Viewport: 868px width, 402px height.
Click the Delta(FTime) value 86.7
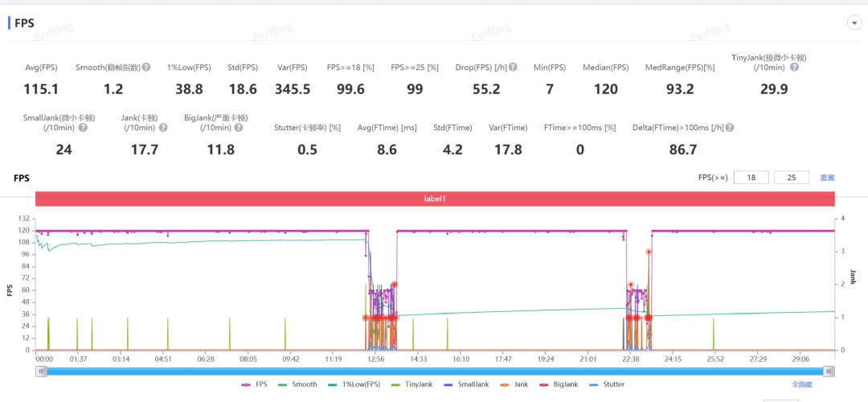pos(683,150)
